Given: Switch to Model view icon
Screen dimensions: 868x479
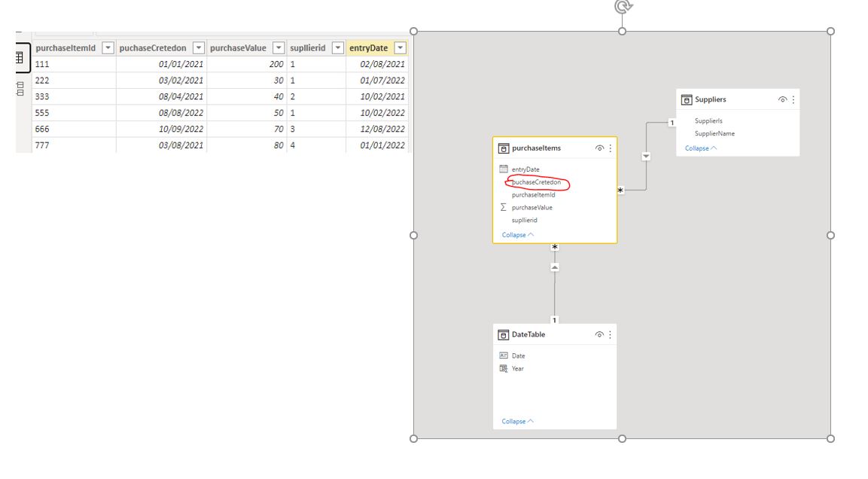Looking at the screenshot, I should point(20,89).
